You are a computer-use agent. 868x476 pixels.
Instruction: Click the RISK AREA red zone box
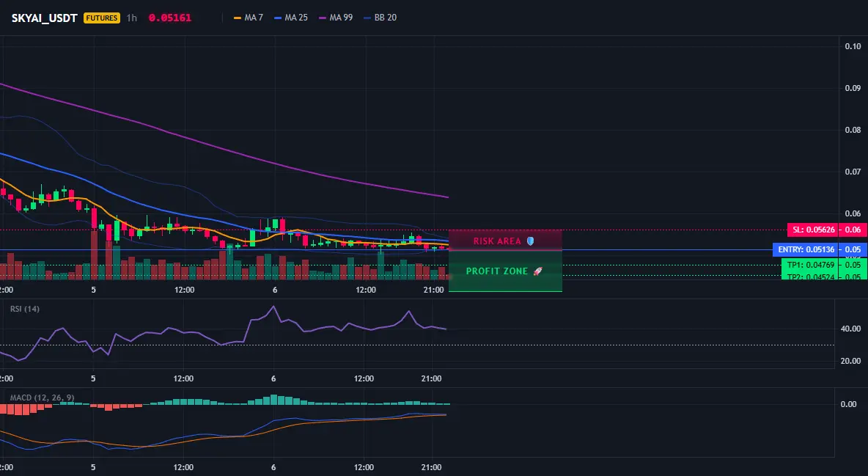click(x=505, y=241)
